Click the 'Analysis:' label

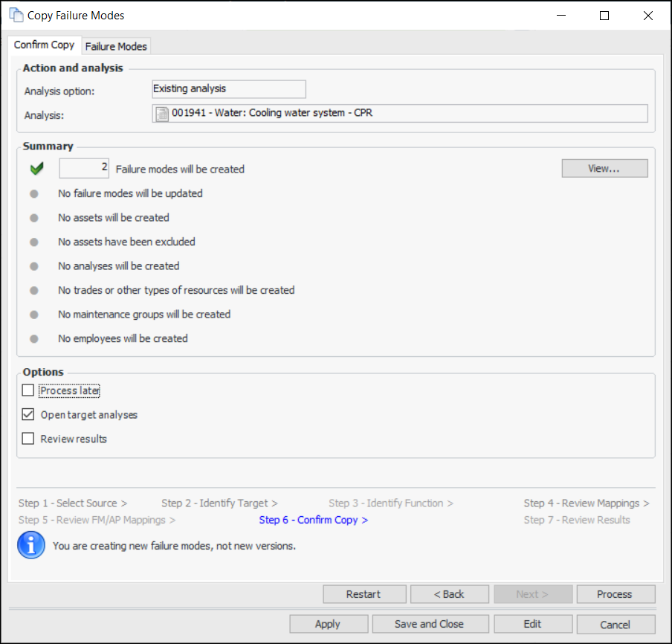pos(44,115)
